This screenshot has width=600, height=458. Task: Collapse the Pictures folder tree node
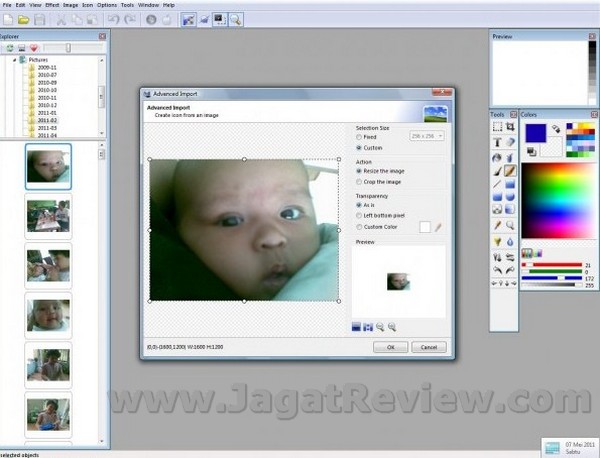(15, 60)
